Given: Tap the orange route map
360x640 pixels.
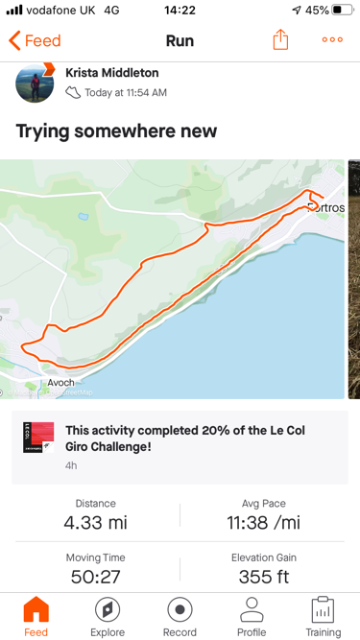Looking at the screenshot, I should click(172, 279).
